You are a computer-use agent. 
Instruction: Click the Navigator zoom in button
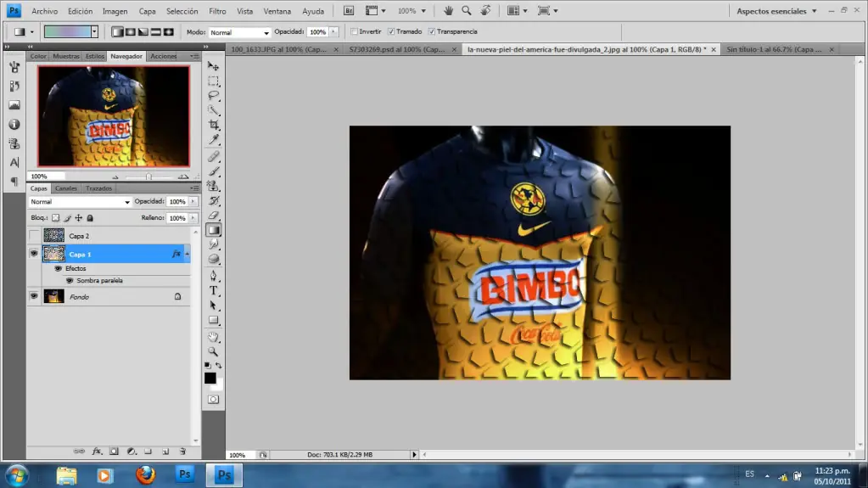(183, 177)
